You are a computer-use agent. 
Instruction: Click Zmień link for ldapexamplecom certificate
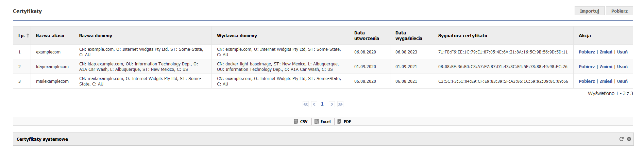[x=606, y=66]
